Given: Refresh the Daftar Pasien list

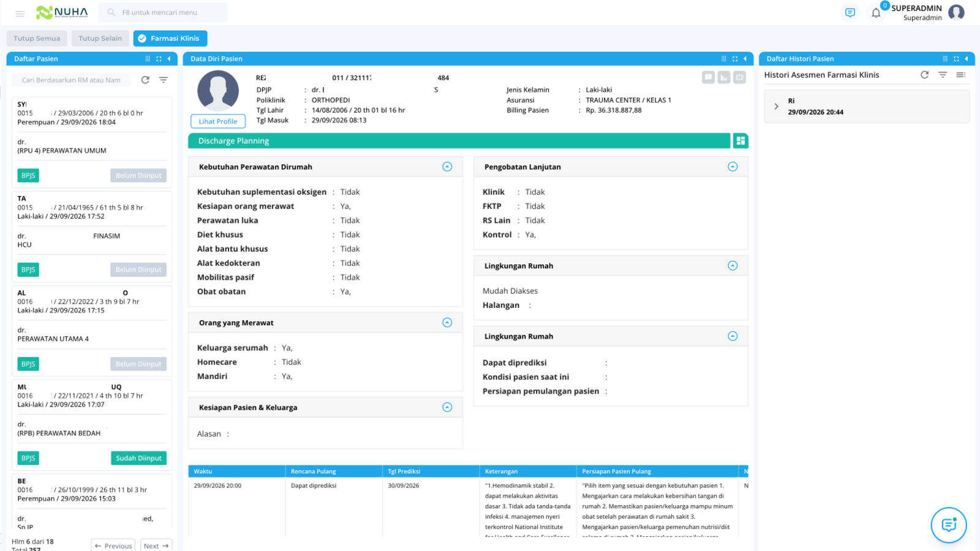Looking at the screenshot, I should point(145,80).
